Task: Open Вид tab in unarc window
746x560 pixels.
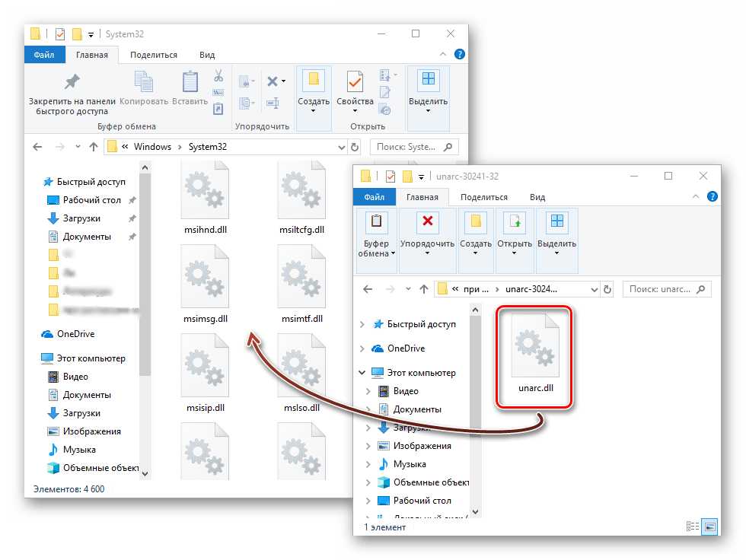Action: [537, 197]
